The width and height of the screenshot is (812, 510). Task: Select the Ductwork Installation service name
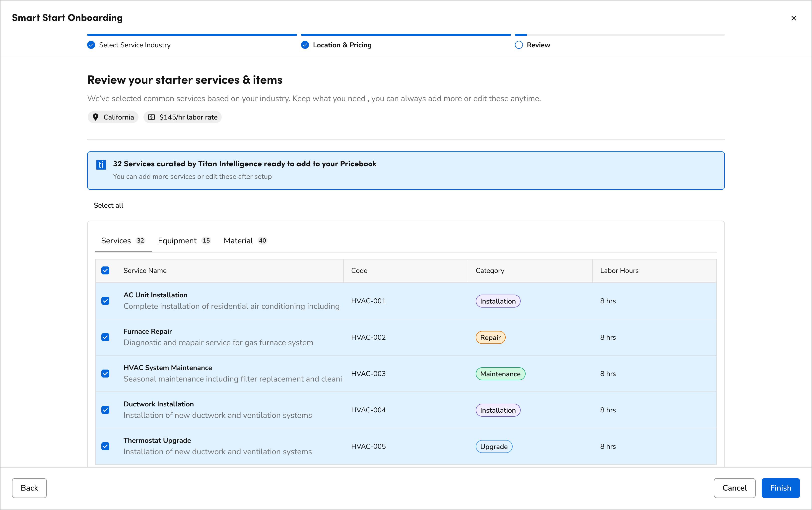(x=158, y=404)
